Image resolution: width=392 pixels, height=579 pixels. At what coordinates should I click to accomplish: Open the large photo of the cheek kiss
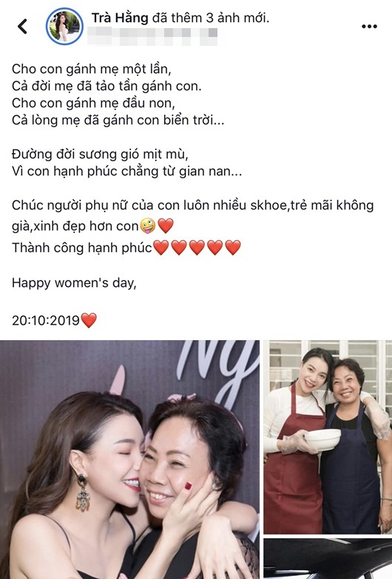pos(129,459)
